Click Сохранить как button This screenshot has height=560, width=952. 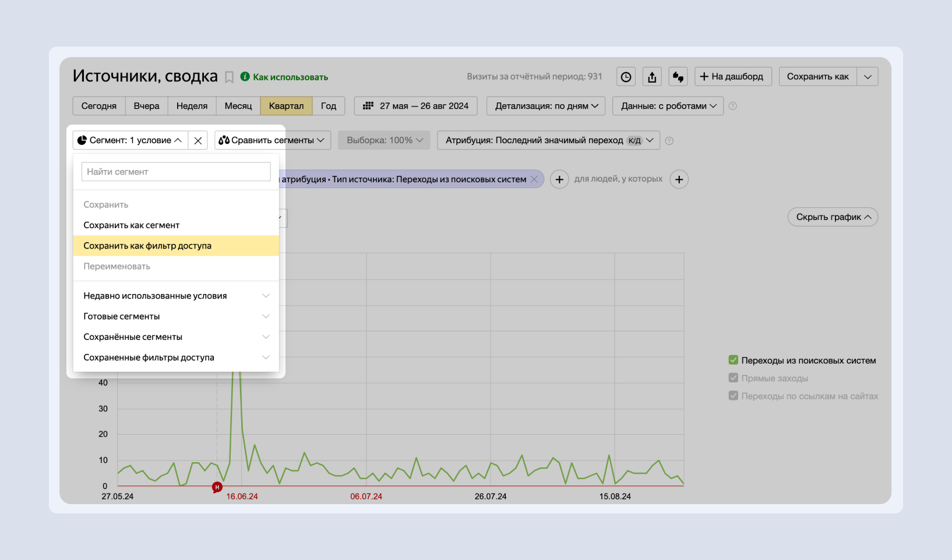pyautogui.click(x=818, y=77)
